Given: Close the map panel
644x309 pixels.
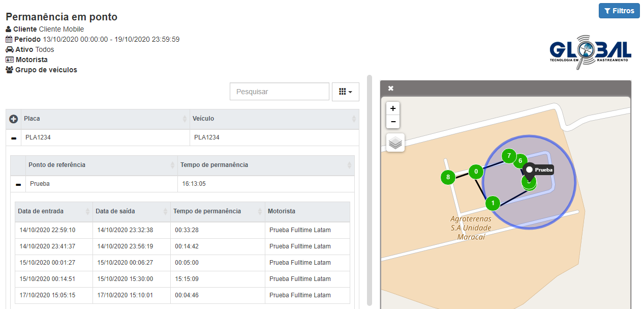Looking at the screenshot, I should pos(390,88).
